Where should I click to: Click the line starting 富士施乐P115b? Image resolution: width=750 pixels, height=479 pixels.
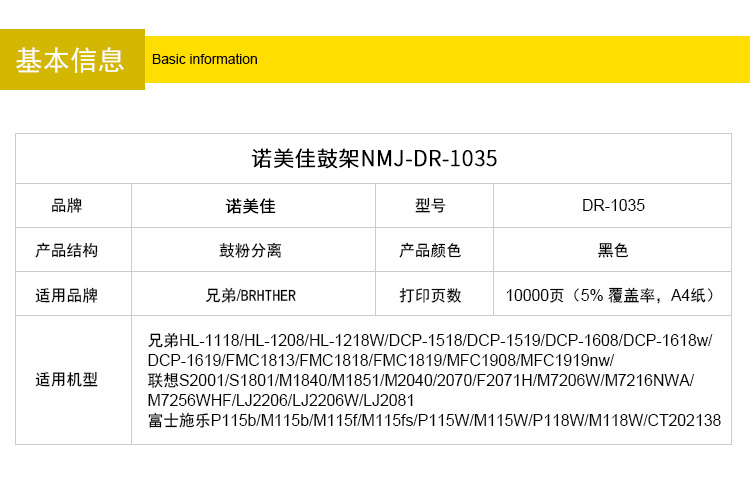point(434,420)
